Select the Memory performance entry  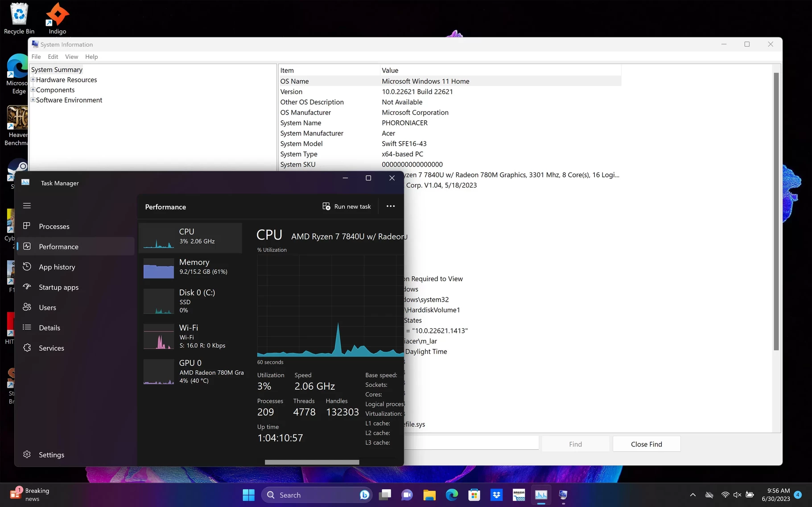[190, 268]
